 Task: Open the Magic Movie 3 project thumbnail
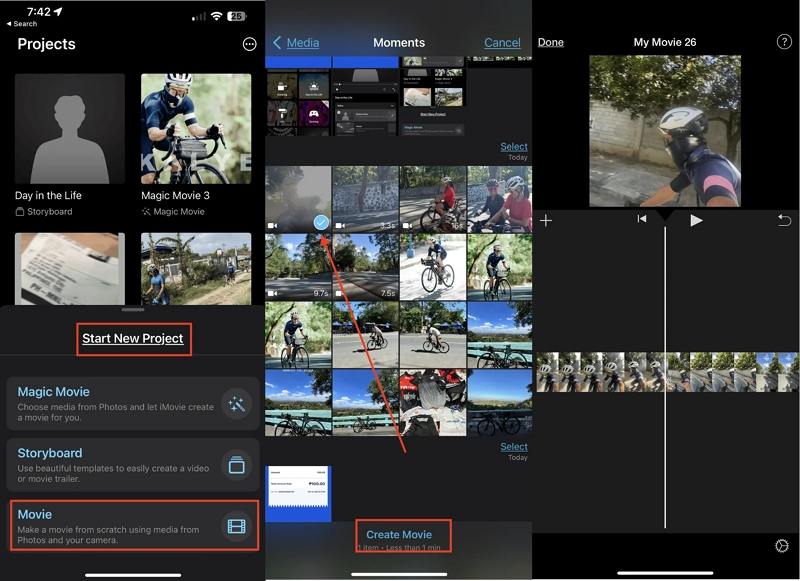pos(196,129)
